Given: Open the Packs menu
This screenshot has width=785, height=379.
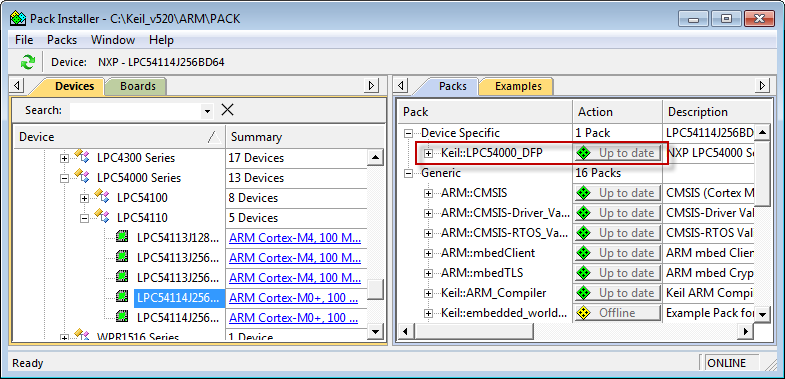Looking at the screenshot, I should [x=62, y=40].
